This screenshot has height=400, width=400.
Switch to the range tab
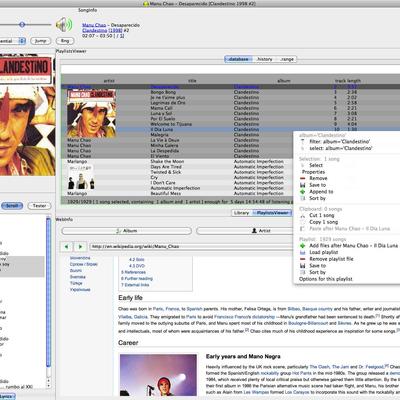click(x=287, y=59)
